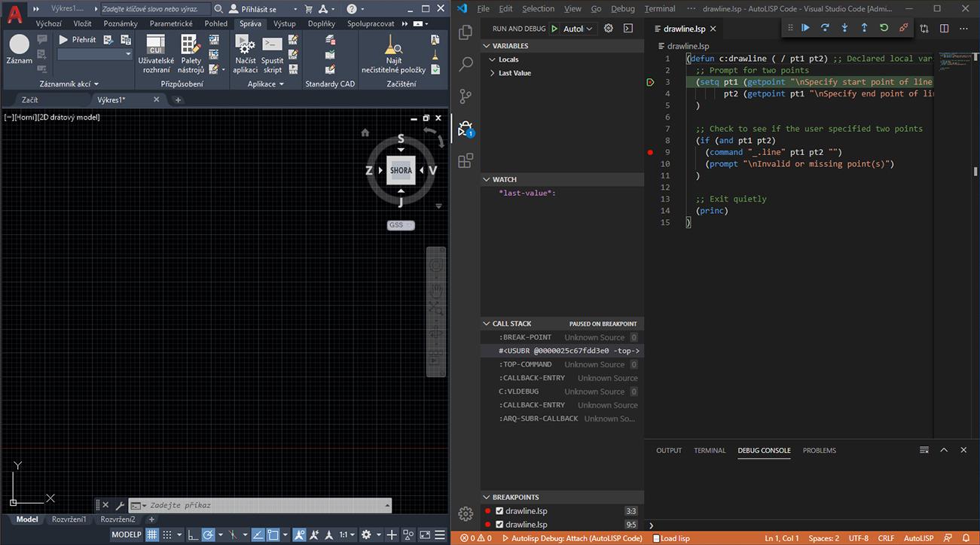
Task: Switch to Rozvržení1 layout tab
Action: pyautogui.click(x=69, y=519)
